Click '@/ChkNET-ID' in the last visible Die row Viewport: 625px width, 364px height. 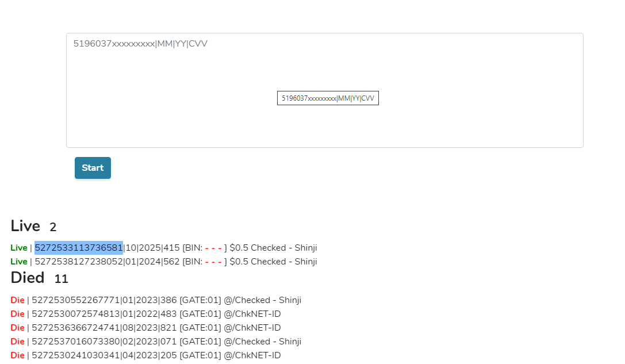tap(252, 355)
